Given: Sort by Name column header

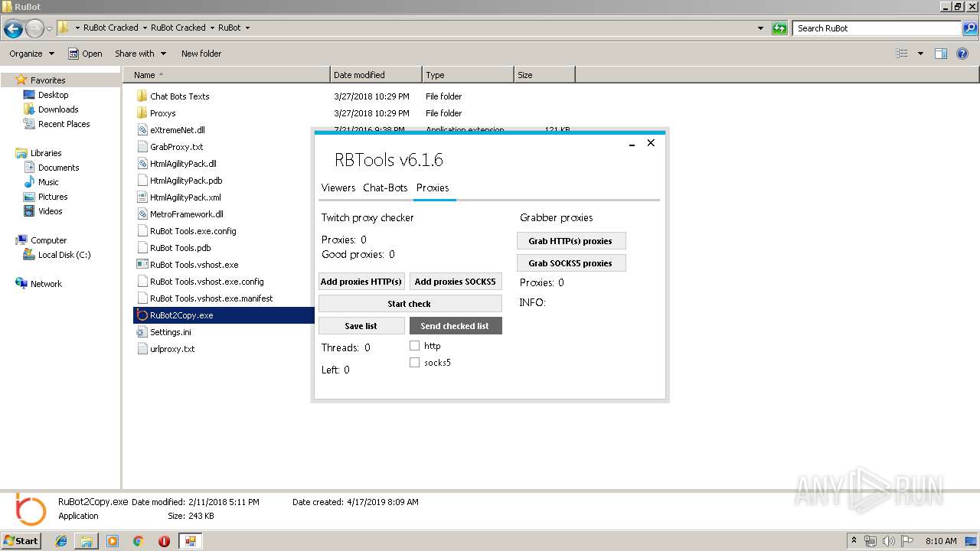Looking at the screenshot, I should 226,75.
